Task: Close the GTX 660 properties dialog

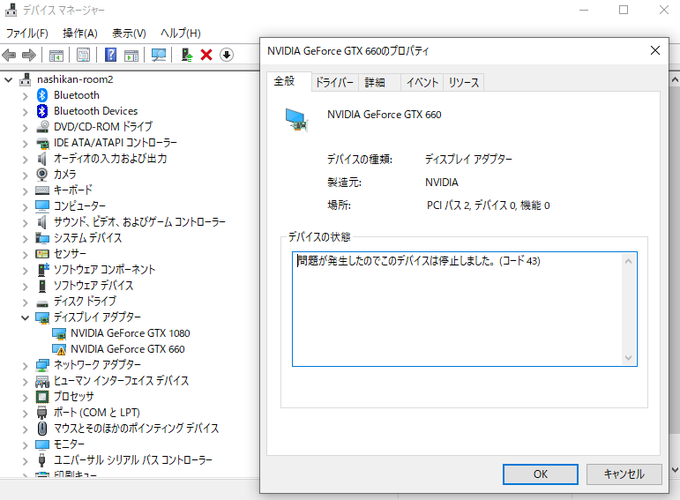Action: (655, 51)
